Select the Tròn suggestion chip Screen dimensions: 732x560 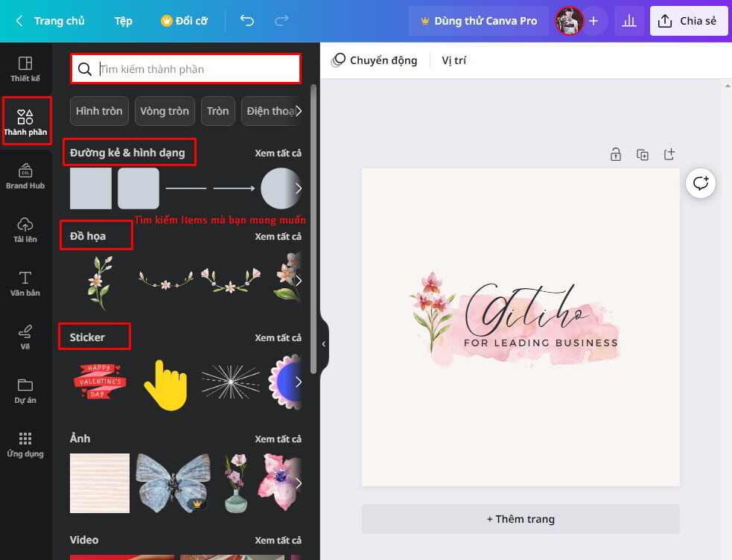(218, 111)
